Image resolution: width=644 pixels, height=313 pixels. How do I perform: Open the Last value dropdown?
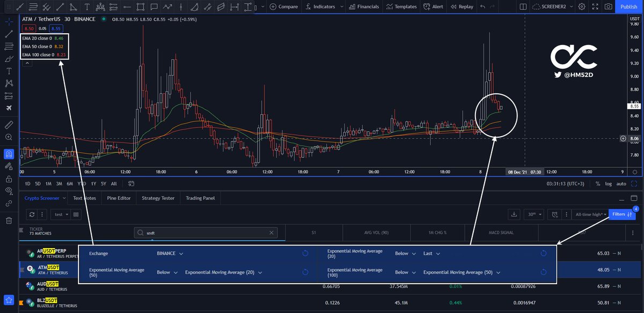point(431,253)
